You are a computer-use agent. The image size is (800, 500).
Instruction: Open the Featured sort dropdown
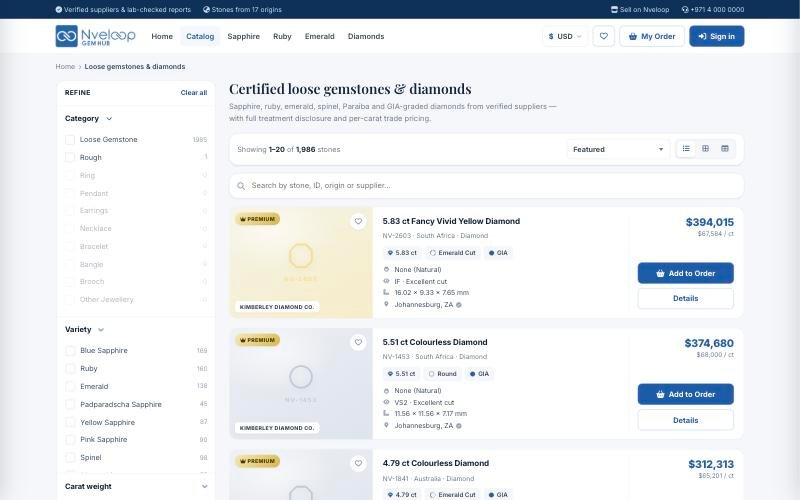[618, 149]
